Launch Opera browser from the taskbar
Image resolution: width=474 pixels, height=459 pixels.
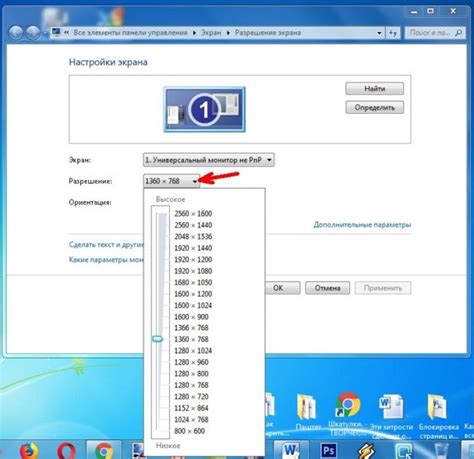tap(66, 451)
